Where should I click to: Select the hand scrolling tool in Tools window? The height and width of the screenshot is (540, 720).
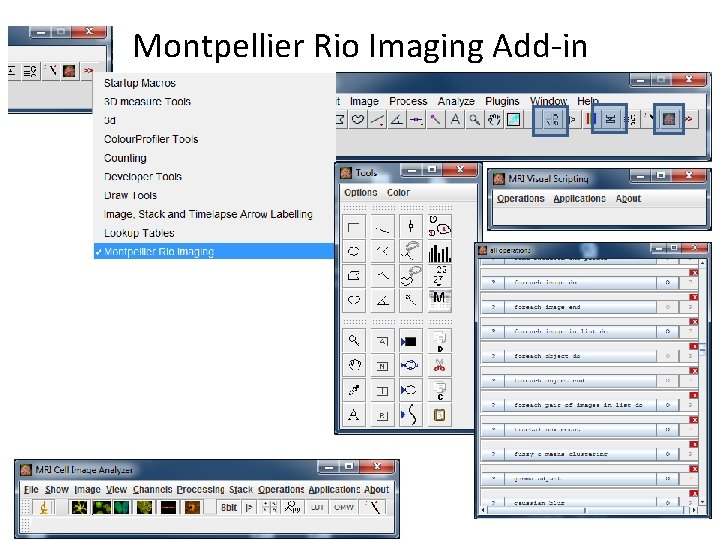[x=354, y=365]
